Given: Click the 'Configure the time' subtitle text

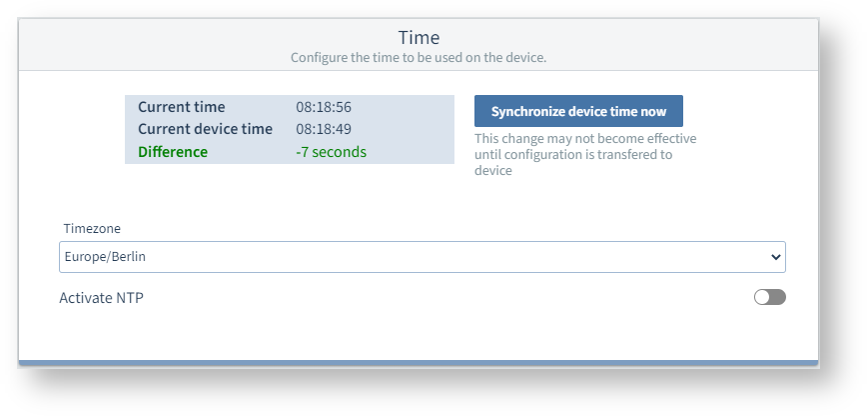Looking at the screenshot, I should coord(419,58).
